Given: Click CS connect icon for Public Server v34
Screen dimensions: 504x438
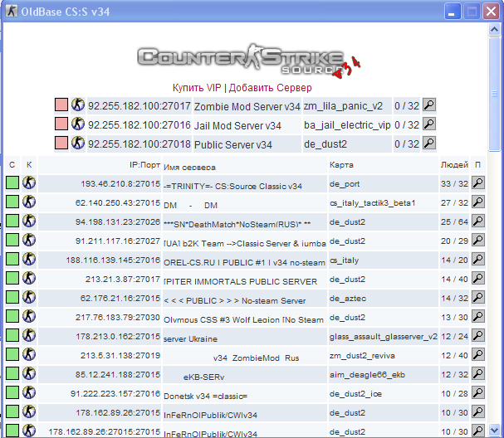Looking at the screenshot, I should pos(78,143).
